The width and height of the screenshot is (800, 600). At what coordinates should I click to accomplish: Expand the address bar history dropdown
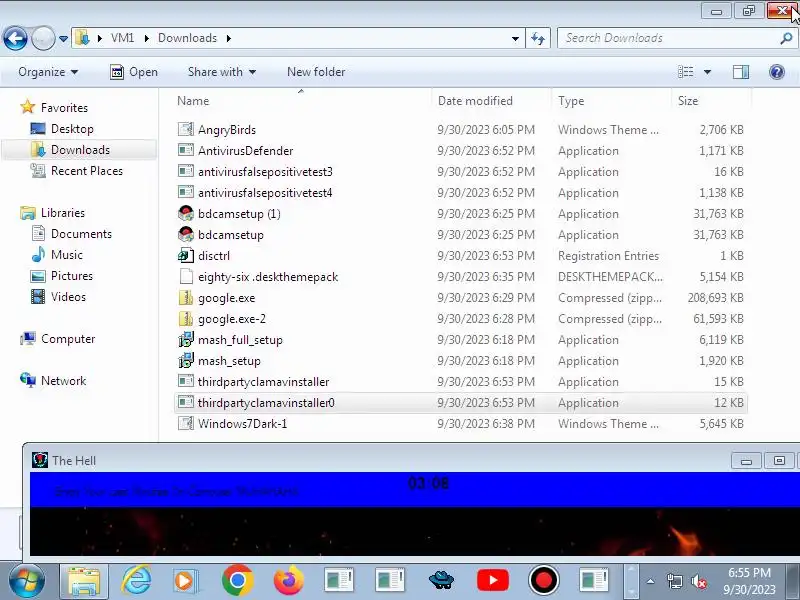[515, 39]
